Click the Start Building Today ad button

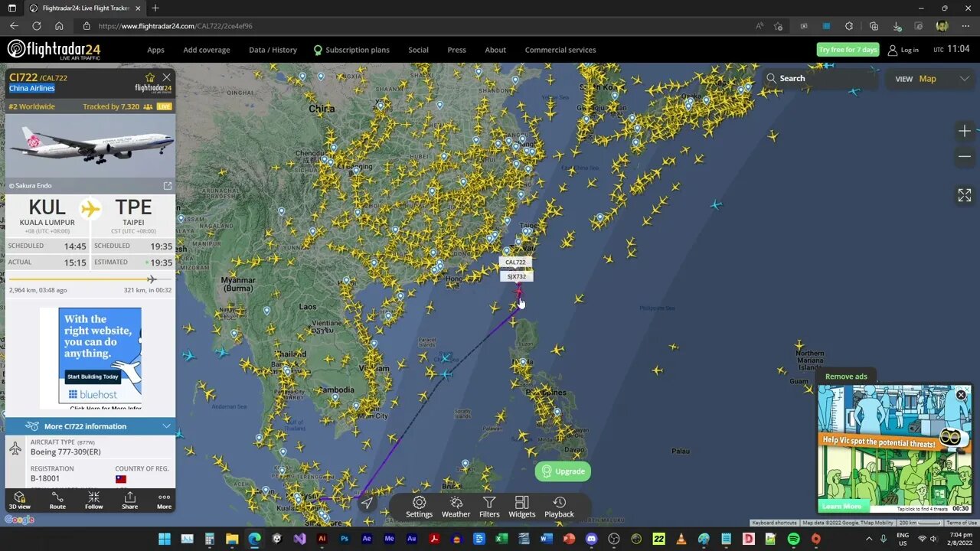[x=93, y=377]
